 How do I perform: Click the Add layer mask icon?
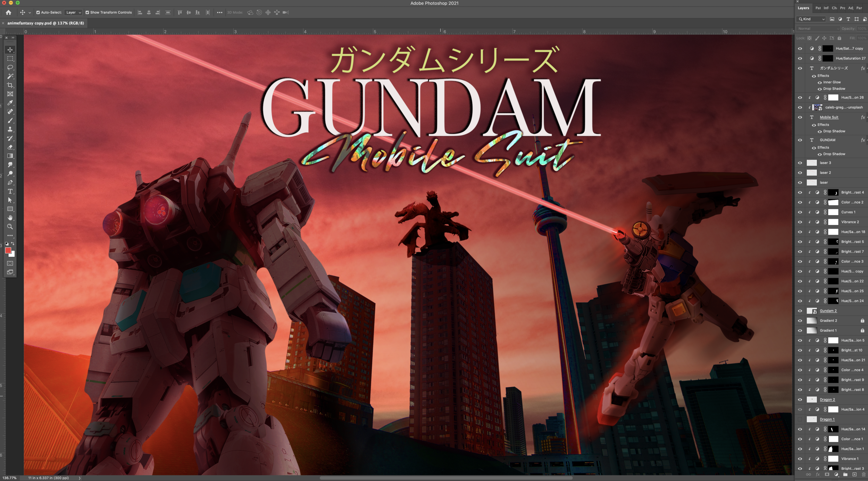[827, 474]
